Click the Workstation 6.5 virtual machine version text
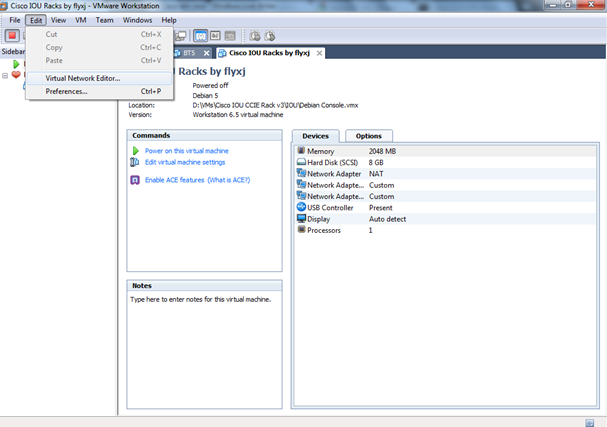The image size is (607, 427). pos(238,115)
